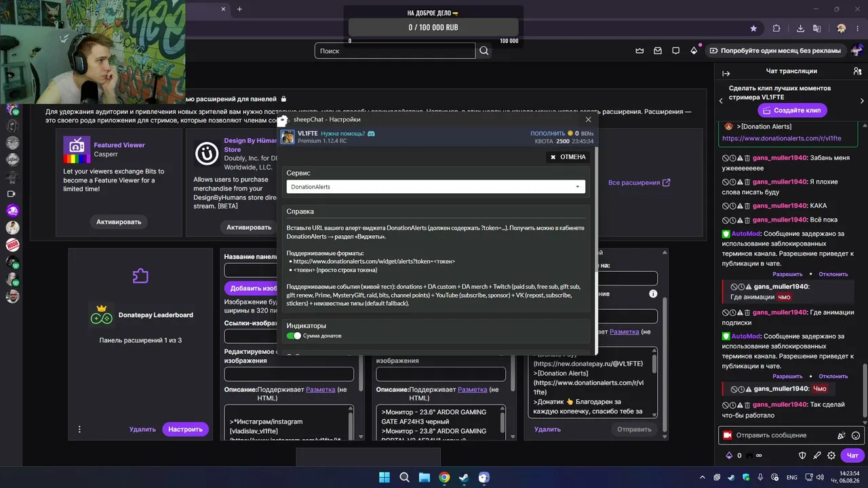The width and height of the screenshot is (868, 488).
Task: Open the three-dot options of Donatepay panel
Action: point(79,429)
